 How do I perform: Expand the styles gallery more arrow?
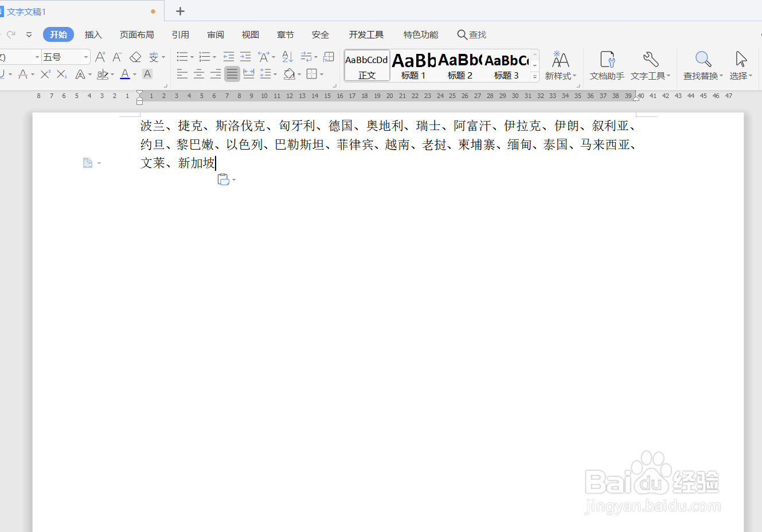tap(535, 76)
